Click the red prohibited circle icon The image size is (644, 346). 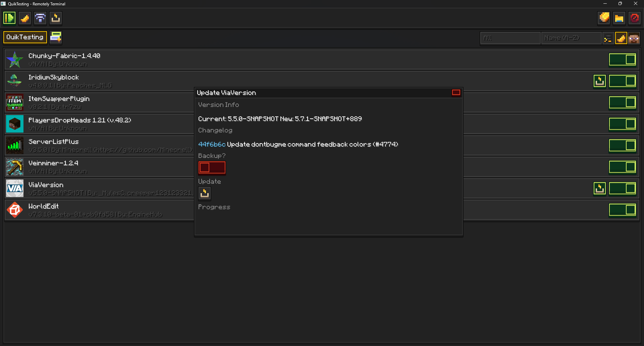pyautogui.click(x=635, y=18)
